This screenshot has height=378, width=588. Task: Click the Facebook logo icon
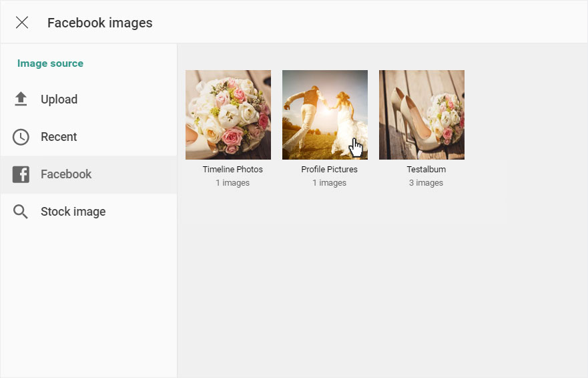[x=21, y=174]
